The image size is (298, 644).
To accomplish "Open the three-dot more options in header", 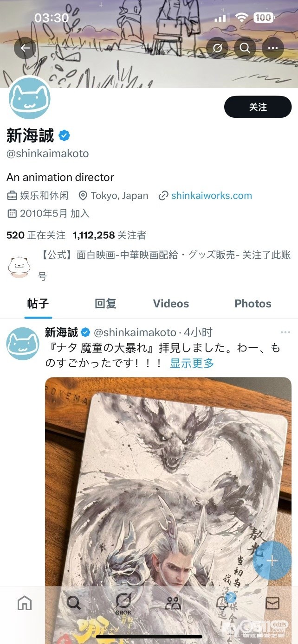I will click(x=273, y=48).
